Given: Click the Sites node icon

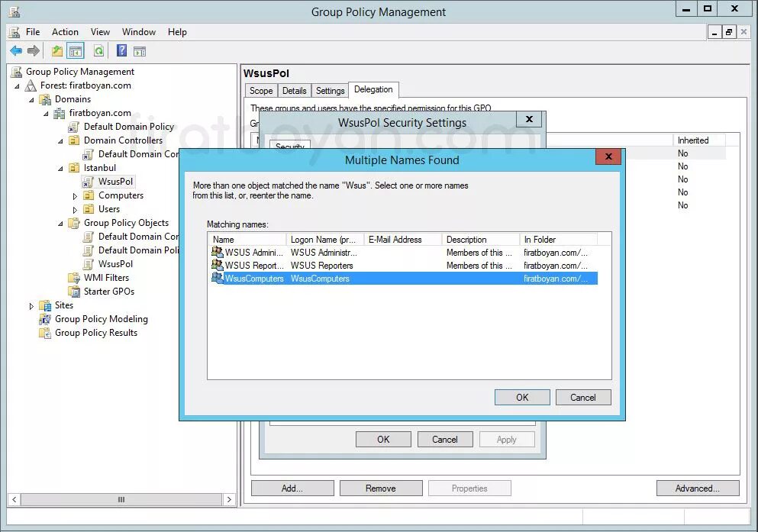Looking at the screenshot, I should [45, 305].
